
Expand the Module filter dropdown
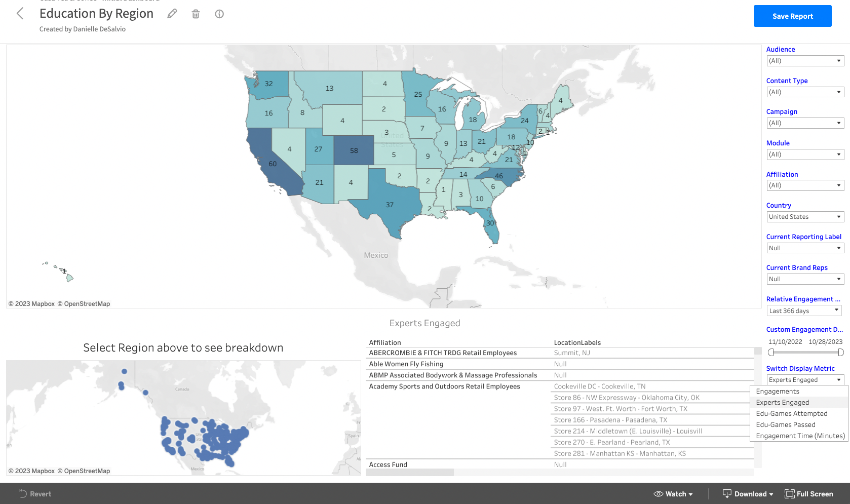[x=805, y=154]
